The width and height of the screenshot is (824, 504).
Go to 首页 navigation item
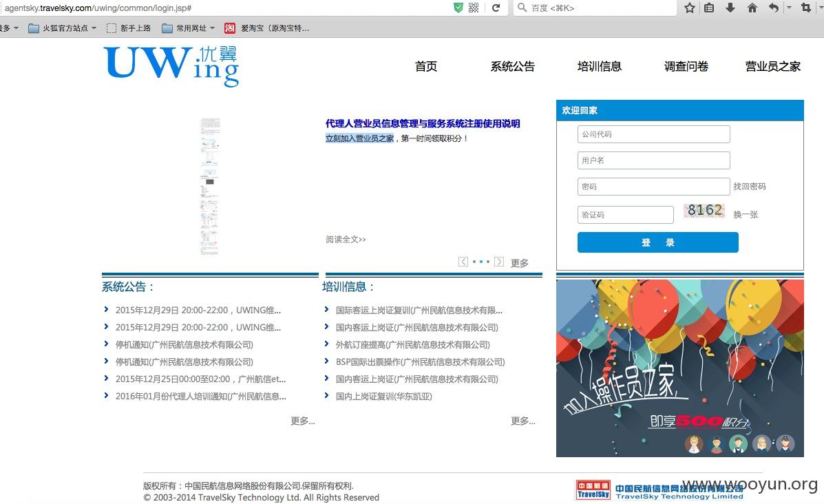click(x=425, y=66)
